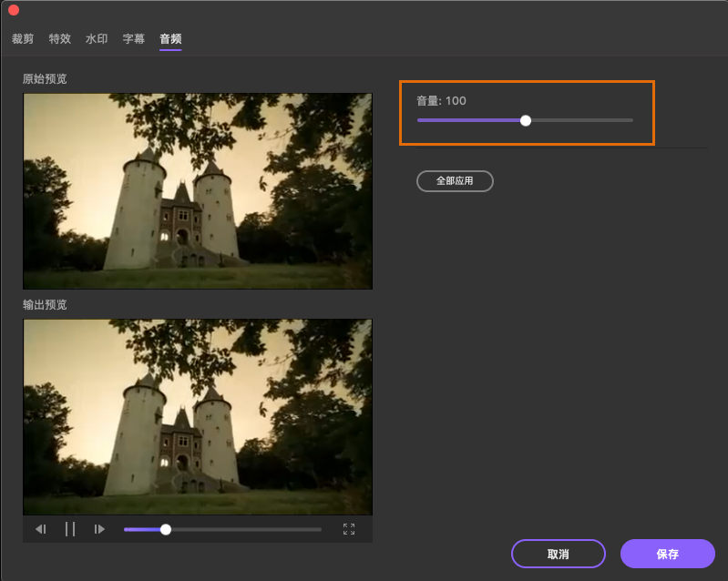This screenshot has width=728, height=581.
Task: Pause the video preview playback
Action: tap(70, 529)
